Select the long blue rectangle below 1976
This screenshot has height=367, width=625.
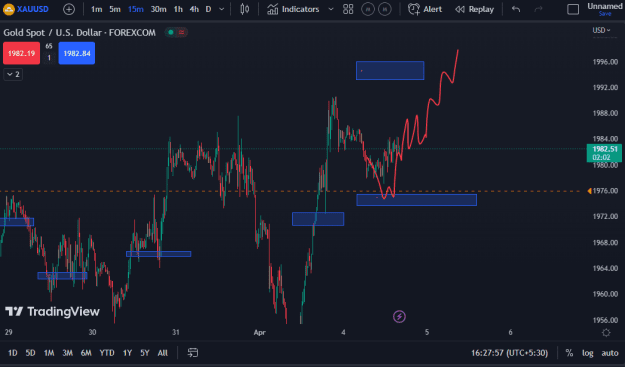click(x=417, y=200)
